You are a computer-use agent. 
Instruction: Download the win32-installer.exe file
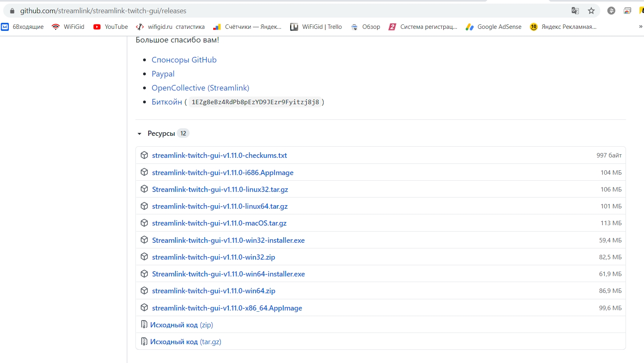(228, 240)
